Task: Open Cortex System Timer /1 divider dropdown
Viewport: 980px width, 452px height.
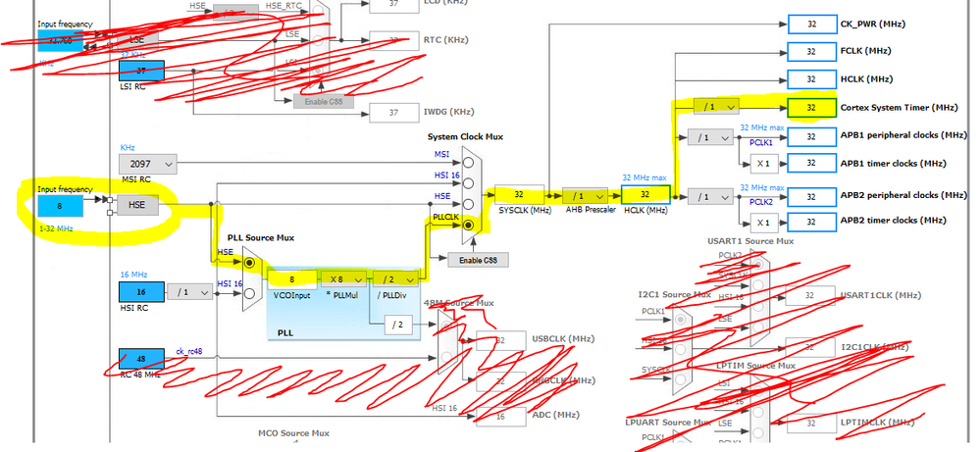Action: point(716,107)
